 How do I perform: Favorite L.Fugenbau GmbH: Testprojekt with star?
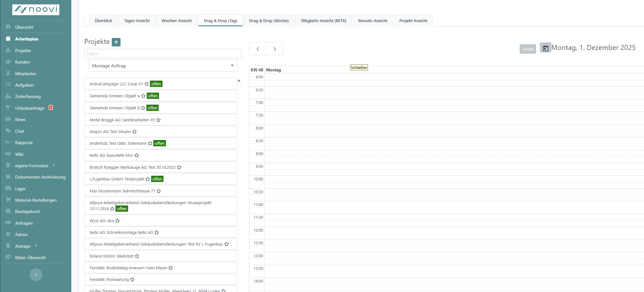(x=148, y=179)
